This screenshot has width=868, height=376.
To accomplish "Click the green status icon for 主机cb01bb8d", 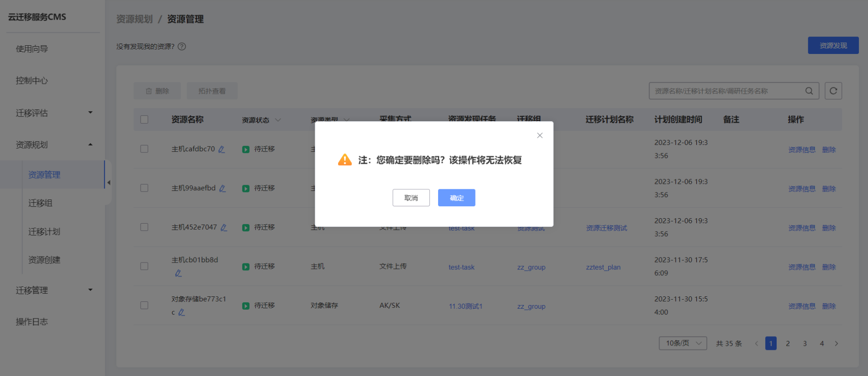I will coord(246,267).
